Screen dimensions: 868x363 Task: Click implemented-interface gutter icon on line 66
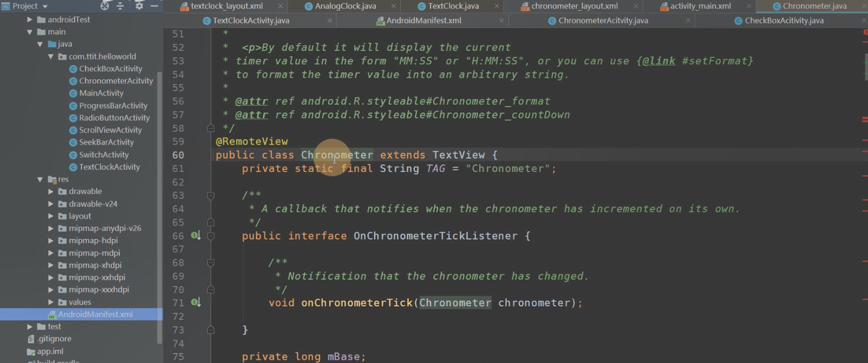(x=195, y=236)
